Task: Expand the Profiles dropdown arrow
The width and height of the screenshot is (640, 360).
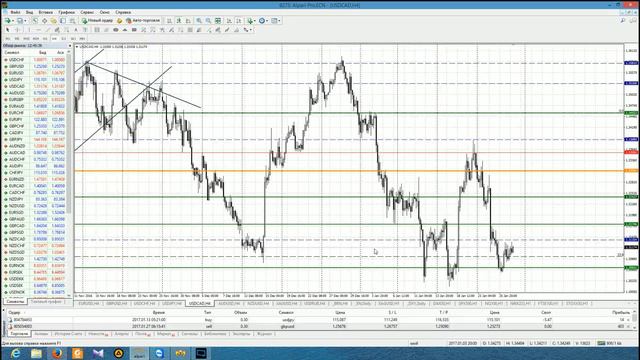Action: (25, 20)
